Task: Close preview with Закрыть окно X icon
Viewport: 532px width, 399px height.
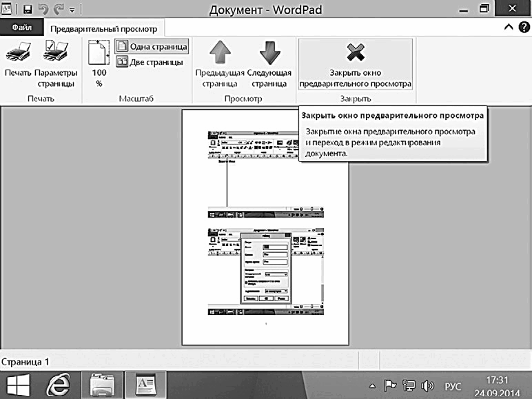Action: (x=355, y=52)
